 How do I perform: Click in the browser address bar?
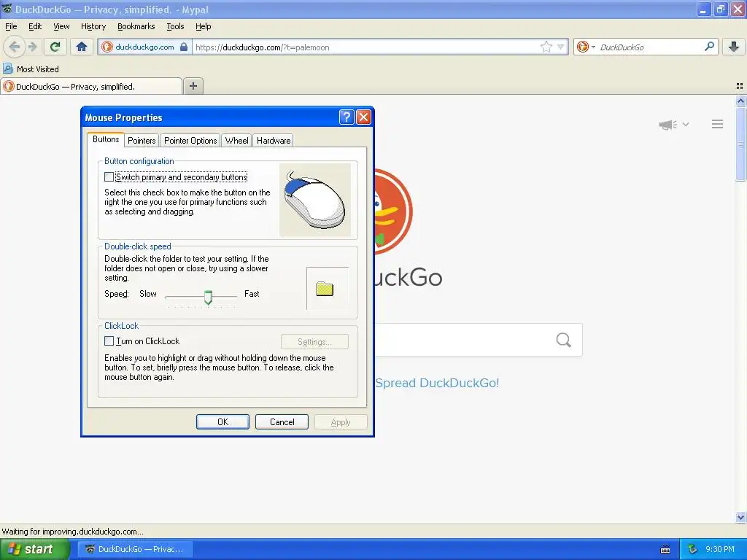(366, 47)
